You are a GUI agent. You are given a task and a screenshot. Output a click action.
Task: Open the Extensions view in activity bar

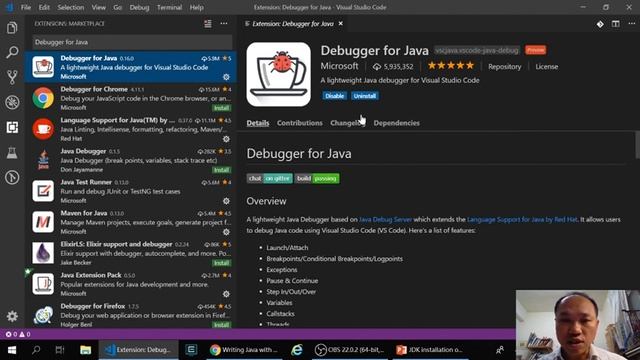12,127
